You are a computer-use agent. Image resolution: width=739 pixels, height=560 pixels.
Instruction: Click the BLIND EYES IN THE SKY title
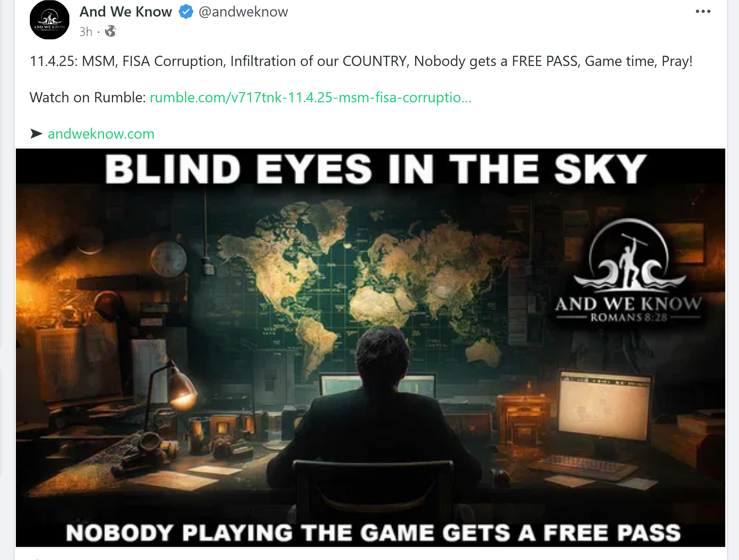[376, 169]
